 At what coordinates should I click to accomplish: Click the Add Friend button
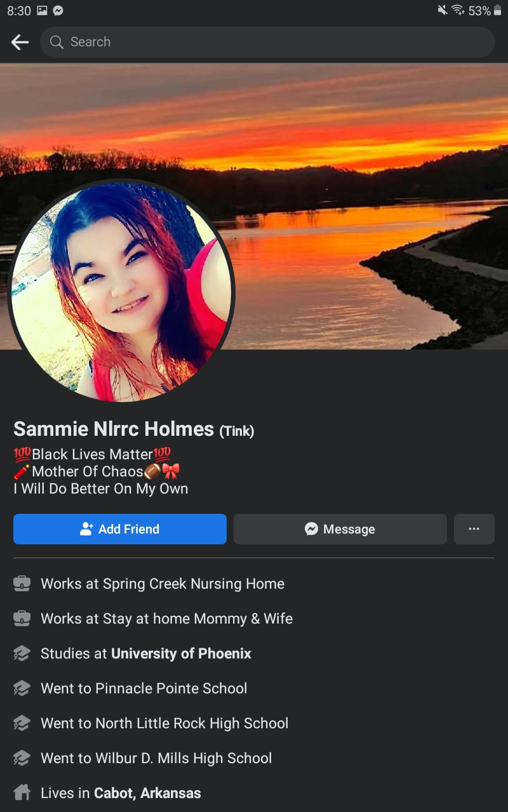[x=120, y=529]
